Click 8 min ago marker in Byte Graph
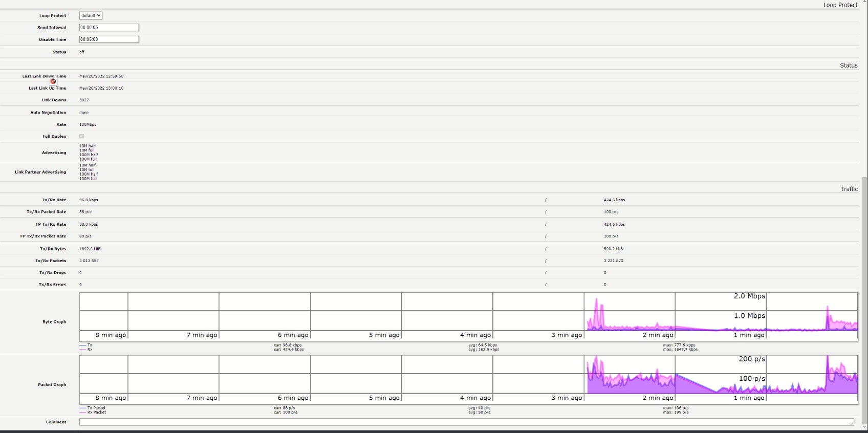This screenshot has height=433, width=868. point(111,335)
